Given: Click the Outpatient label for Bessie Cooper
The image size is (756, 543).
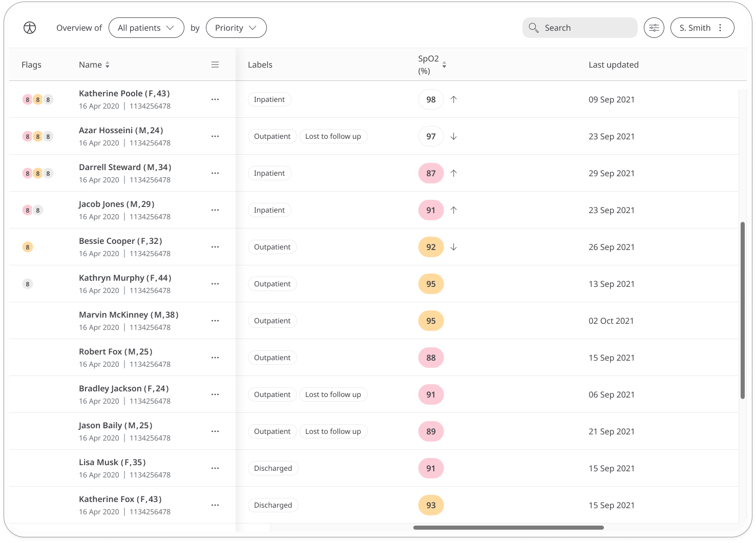Looking at the screenshot, I should (x=272, y=247).
